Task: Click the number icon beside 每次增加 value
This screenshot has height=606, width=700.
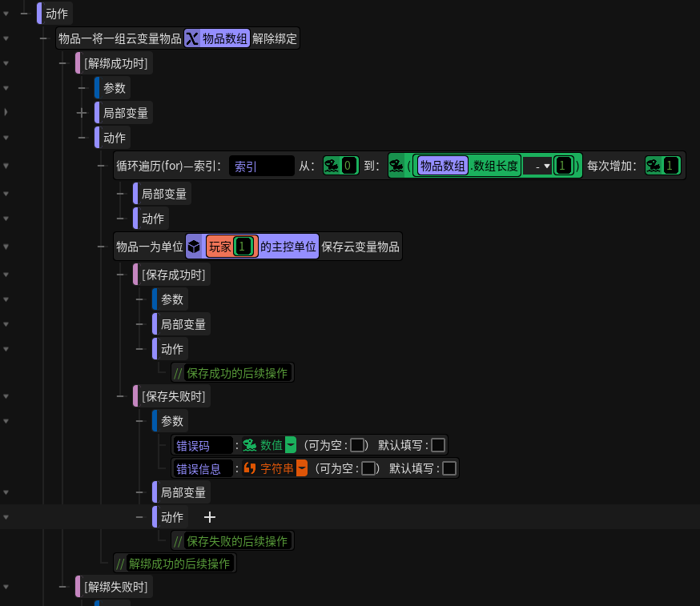Action: click(653, 166)
